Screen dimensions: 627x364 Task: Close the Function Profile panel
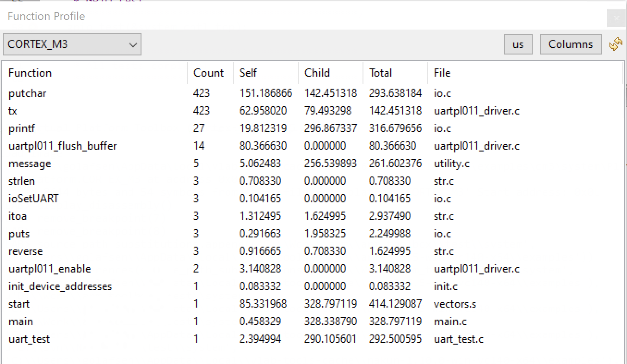point(616,18)
